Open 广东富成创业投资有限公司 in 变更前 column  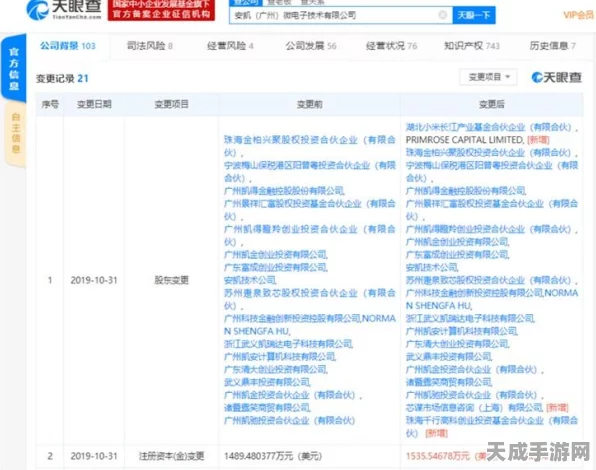(276, 267)
